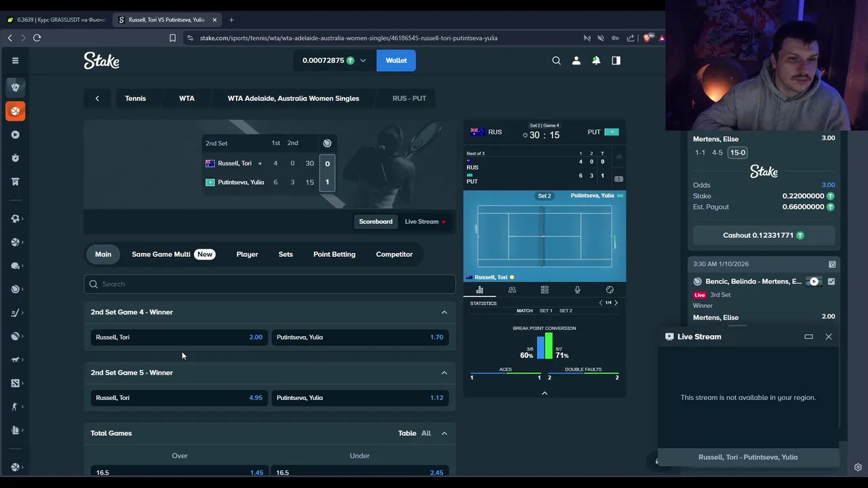This screenshot has height=488, width=868.
Task: Show MATCH statistics
Action: tap(525, 310)
